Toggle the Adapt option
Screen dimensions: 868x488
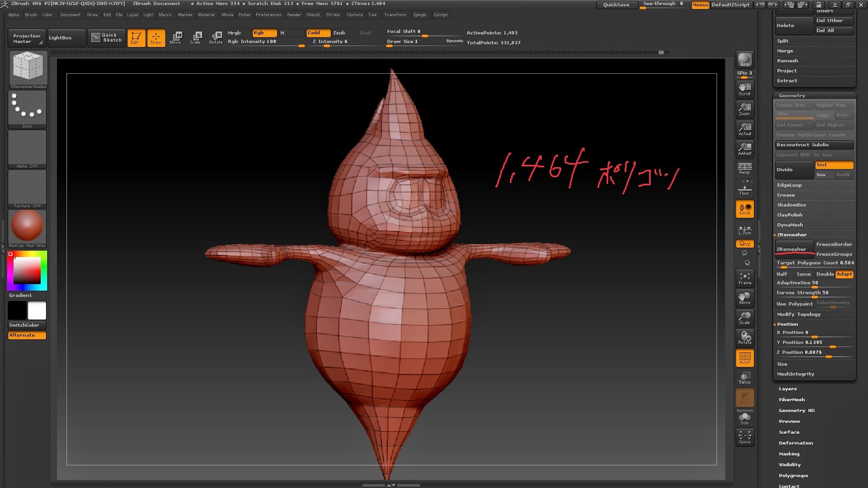845,274
